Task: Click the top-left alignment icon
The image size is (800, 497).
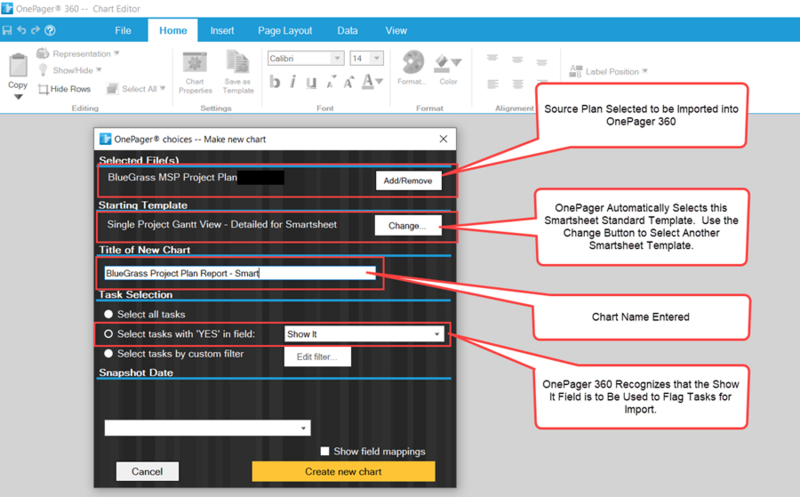Action: click(x=492, y=59)
